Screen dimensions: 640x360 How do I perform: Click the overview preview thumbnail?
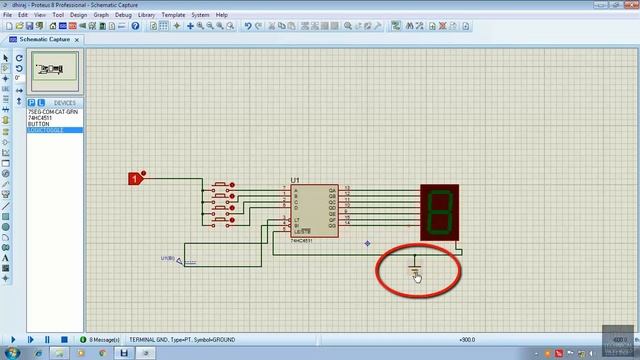click(x=55, y=71)
